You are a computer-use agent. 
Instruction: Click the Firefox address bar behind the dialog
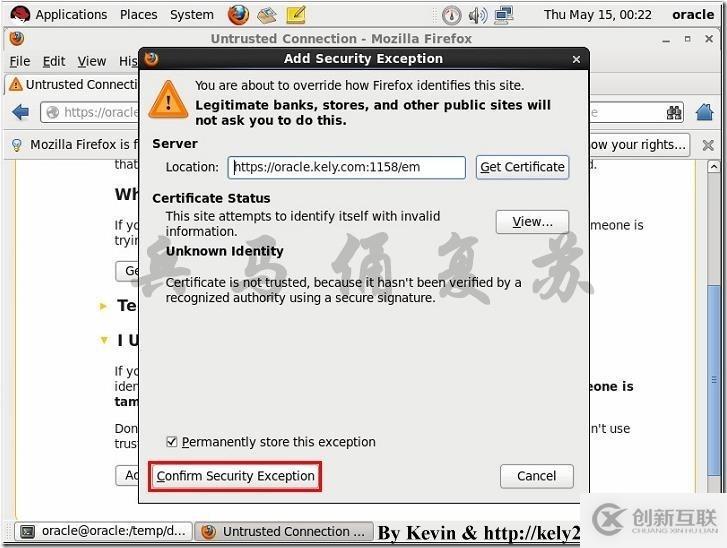pos(90,112)
